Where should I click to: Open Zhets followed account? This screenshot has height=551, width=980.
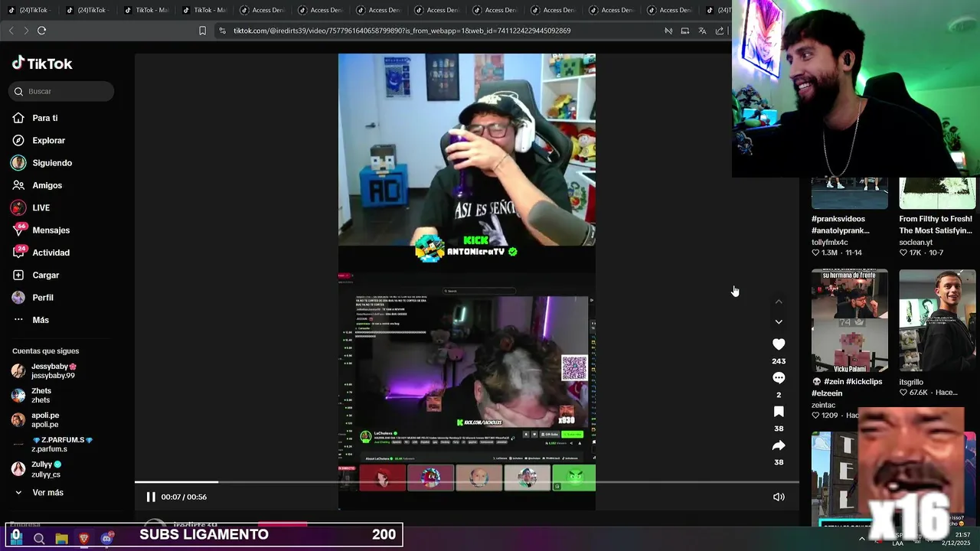click(32, 396)
